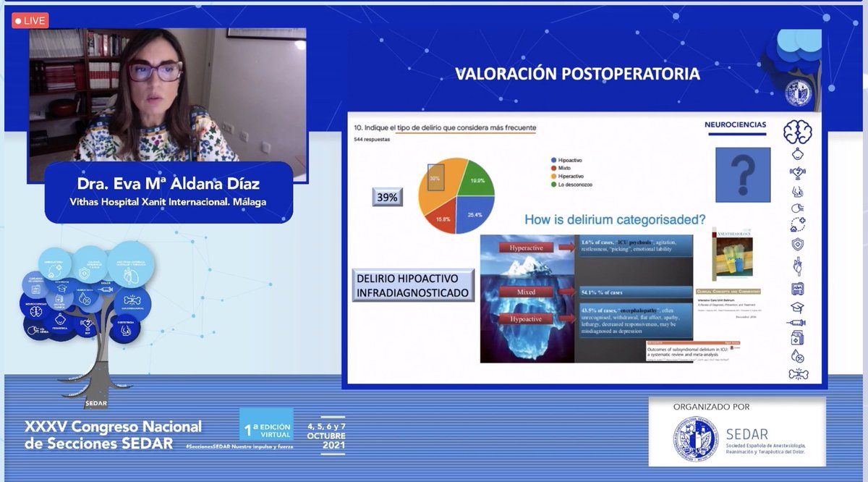The width and height of the screenshot is (868, 482).
Task: Click the pregnant woman icon in the slide column
Action: click(798, 191)
